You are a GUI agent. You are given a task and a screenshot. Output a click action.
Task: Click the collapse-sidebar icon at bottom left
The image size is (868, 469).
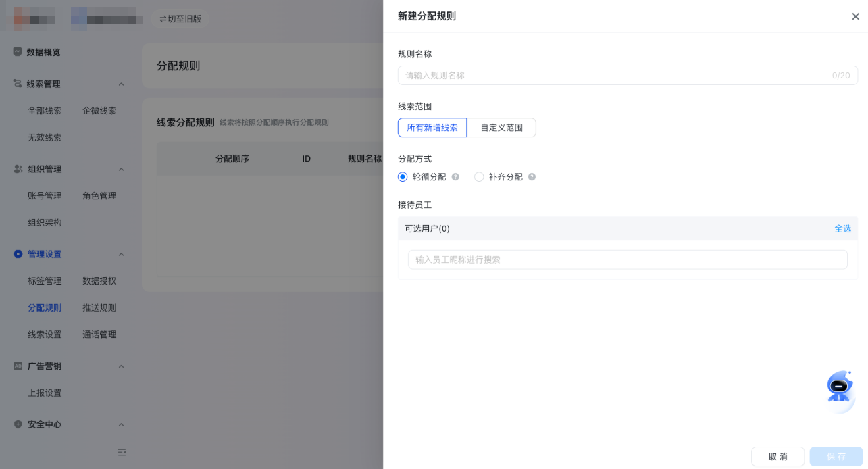(122, 451)
